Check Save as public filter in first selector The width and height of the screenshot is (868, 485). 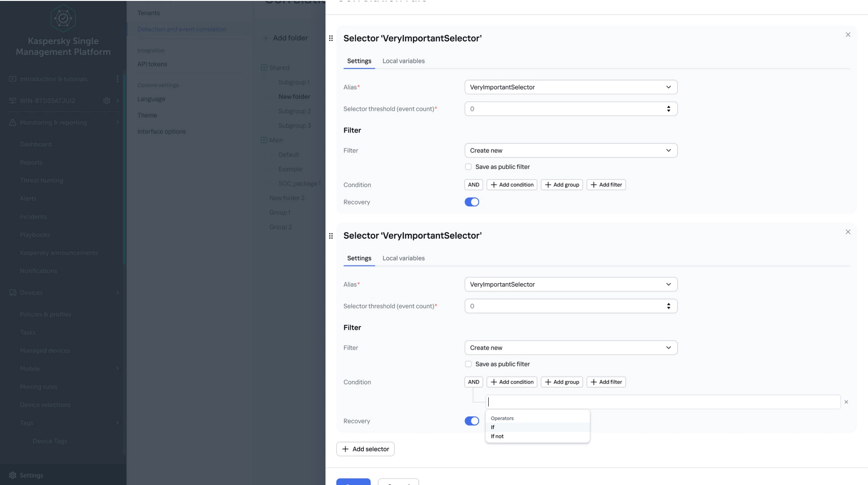coord(468,167)
